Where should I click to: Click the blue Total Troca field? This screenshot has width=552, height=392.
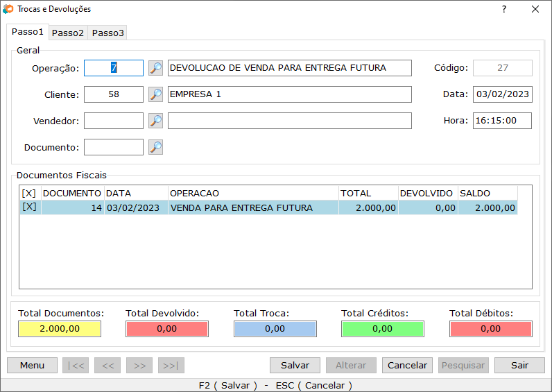(275, 329)
